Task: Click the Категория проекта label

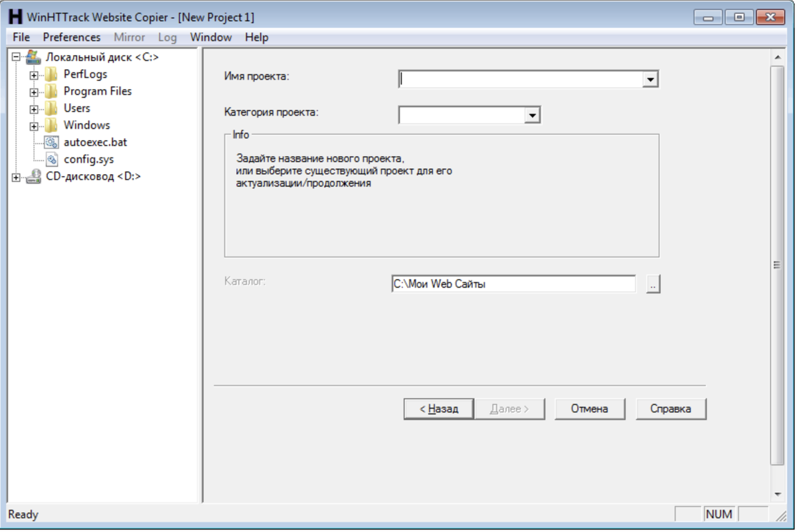Action: tap(272, 112)
